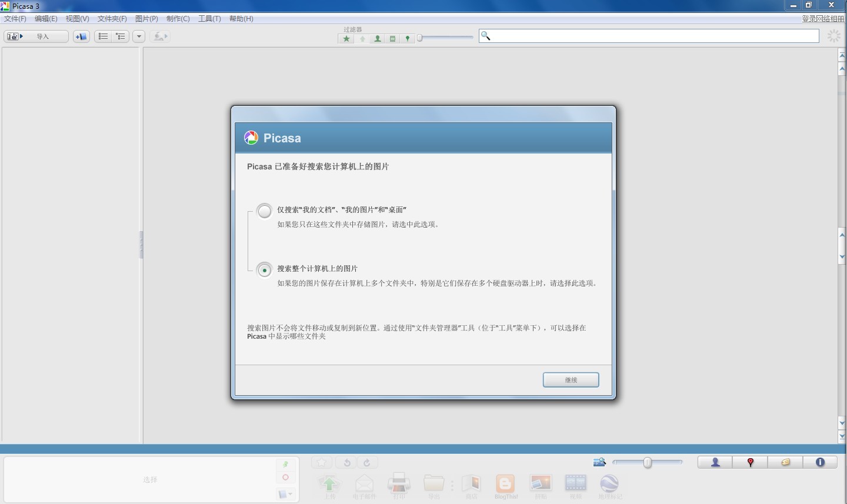Image resolution: width=847 pixels, height=504 pixels.
Task: Switch to flat folder list view
Action: (103, 36)
